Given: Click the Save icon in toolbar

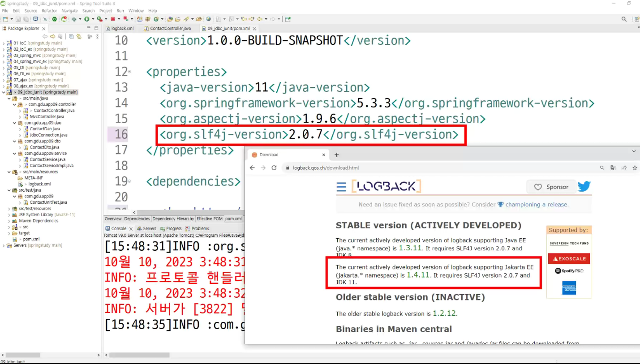Looking at the screenshot, I should [x=18, y=19].
